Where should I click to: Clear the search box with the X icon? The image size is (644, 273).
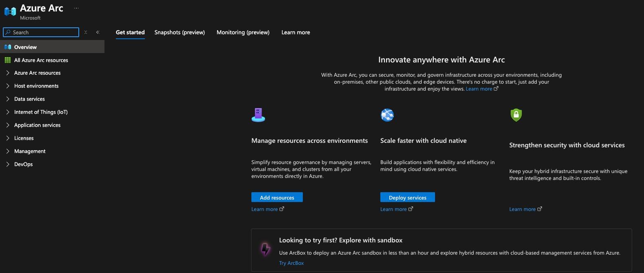(x=86, y=32)
